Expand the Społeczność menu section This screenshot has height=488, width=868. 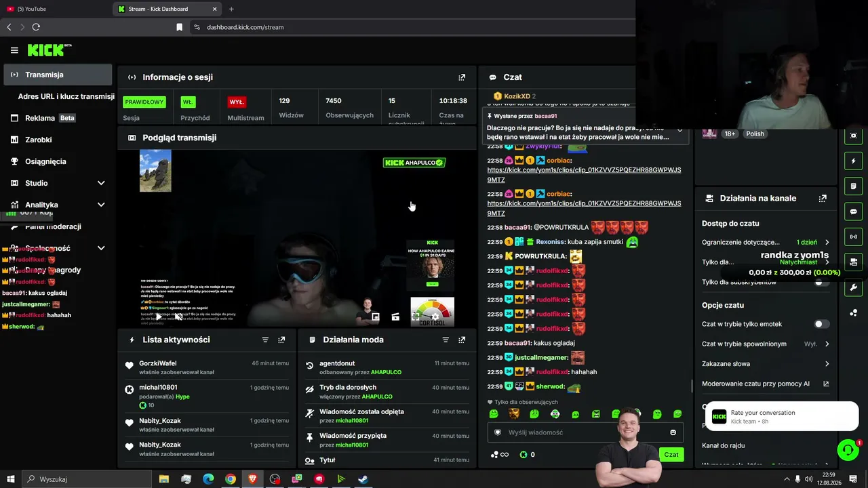click(101, 248)
